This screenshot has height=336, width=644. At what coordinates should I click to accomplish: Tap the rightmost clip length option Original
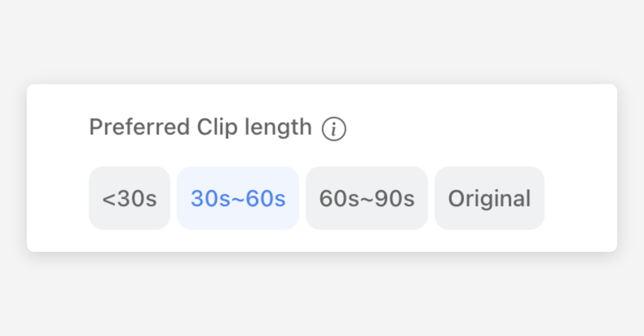point(489,198)
